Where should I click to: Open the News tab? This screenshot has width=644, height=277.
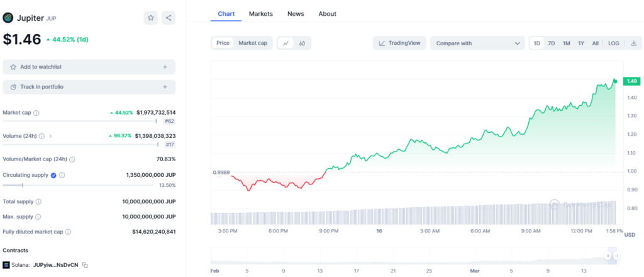point(296,14)
